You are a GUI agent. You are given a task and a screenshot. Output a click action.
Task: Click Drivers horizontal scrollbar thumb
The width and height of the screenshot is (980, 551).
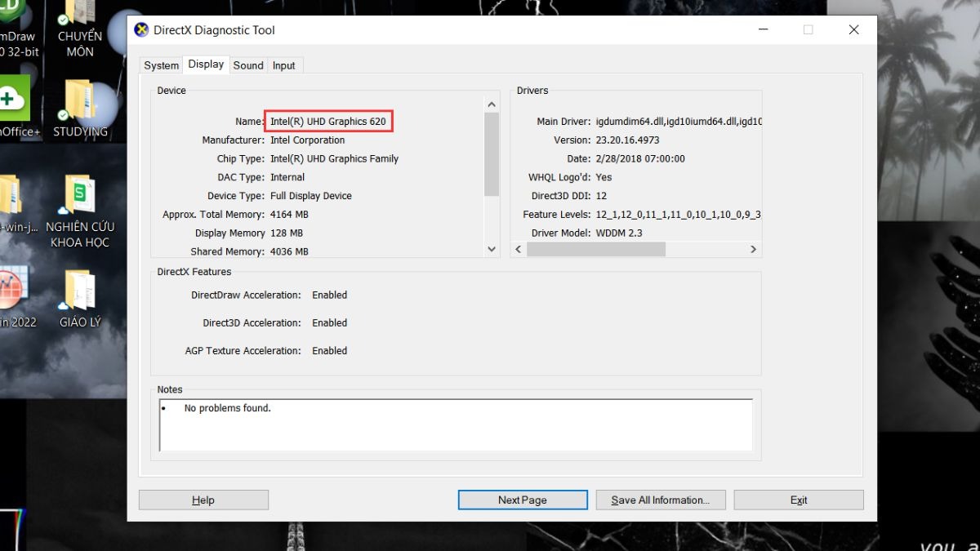(596, 249)
